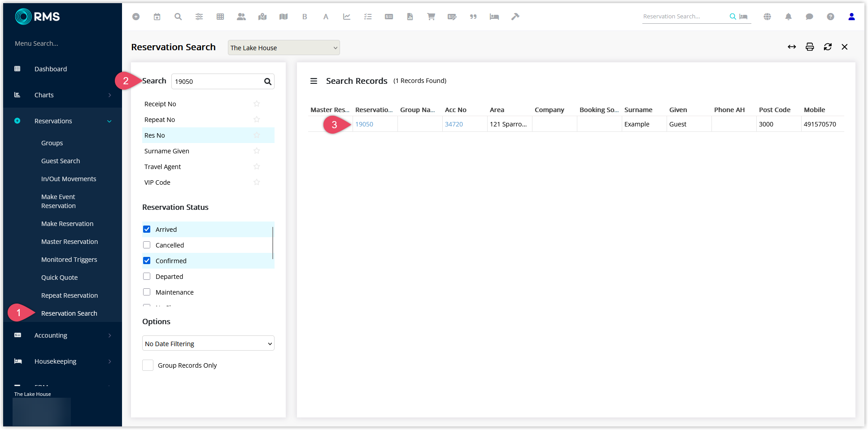Image resolution: width=868 pixels, height=430 pixels.
Task: Open account number 34720 link
Action: click(454, 124)
